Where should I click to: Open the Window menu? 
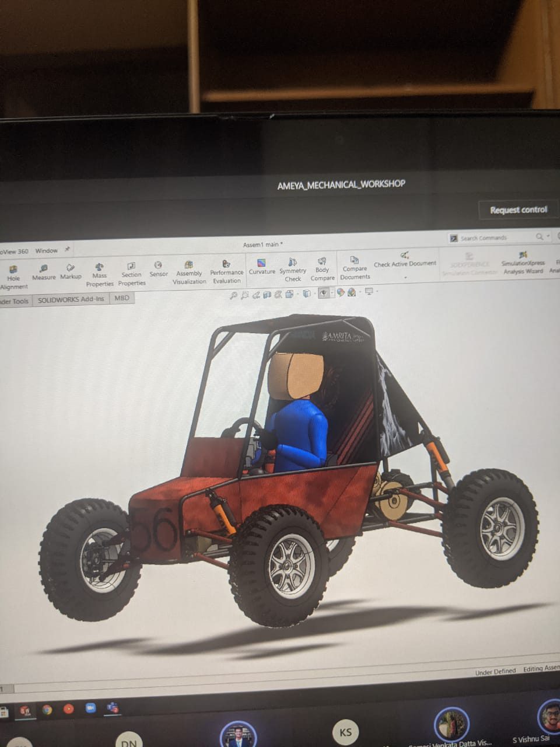(x=46, y=250)
